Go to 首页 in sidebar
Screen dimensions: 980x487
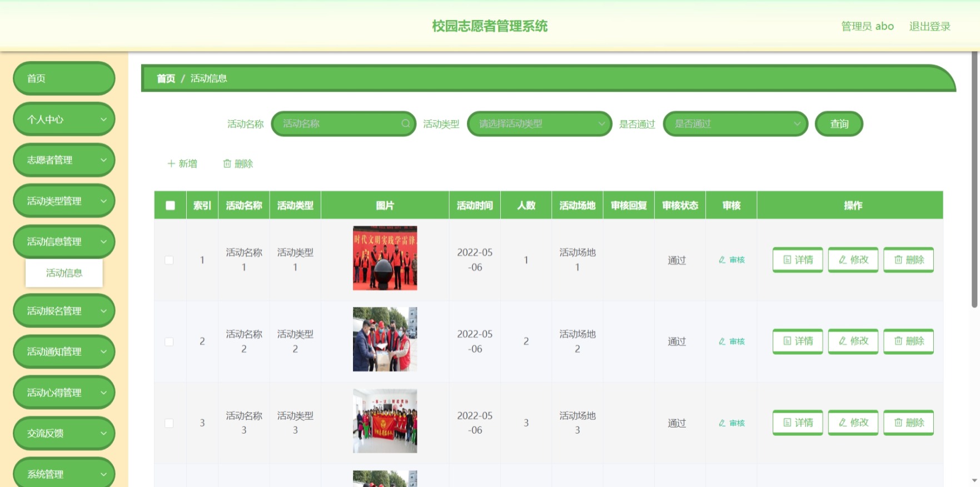click(64, 78)
